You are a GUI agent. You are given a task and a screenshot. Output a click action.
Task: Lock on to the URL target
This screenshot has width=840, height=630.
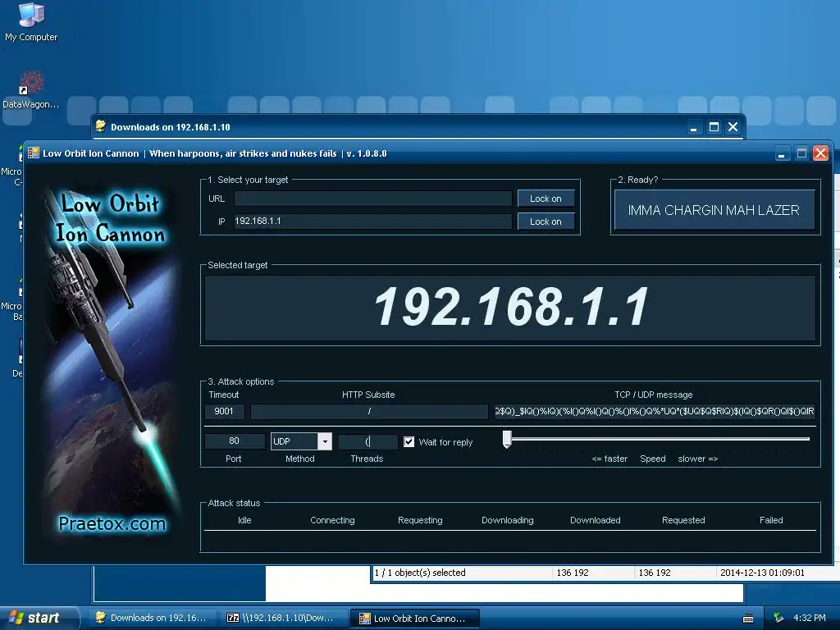tap(546, 199)
